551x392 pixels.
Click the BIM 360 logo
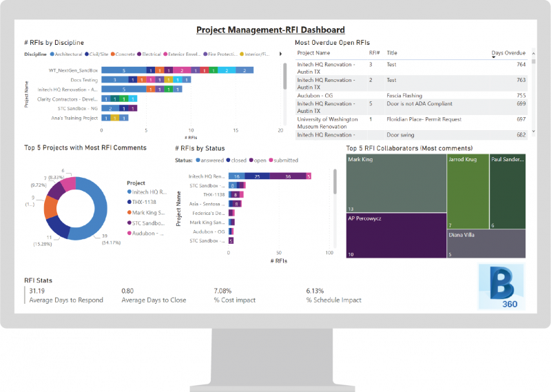point(502,287)
